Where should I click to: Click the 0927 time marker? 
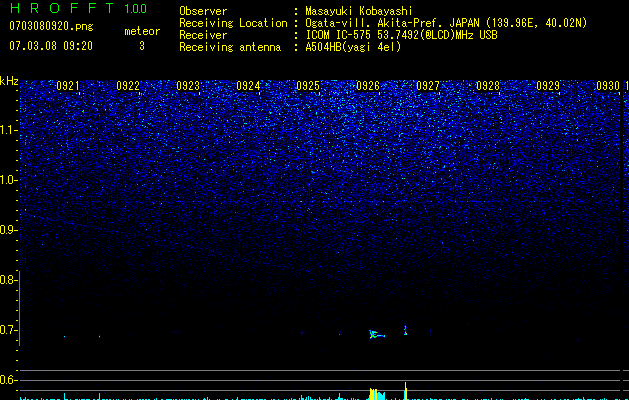point(428,86)
